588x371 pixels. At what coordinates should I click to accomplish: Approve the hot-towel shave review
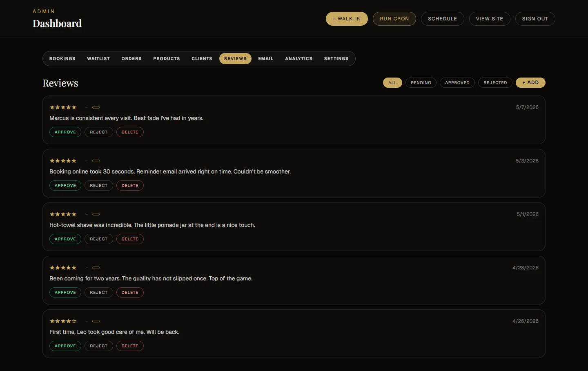(65, 239)
